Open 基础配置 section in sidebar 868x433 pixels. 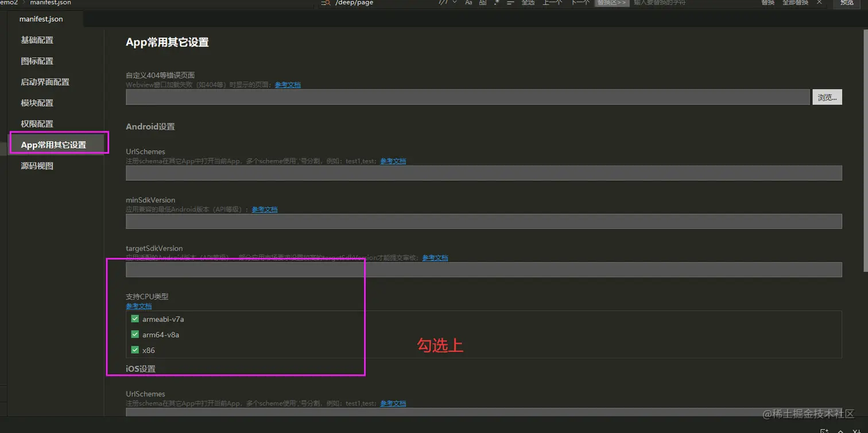click(x=37, y=40)
